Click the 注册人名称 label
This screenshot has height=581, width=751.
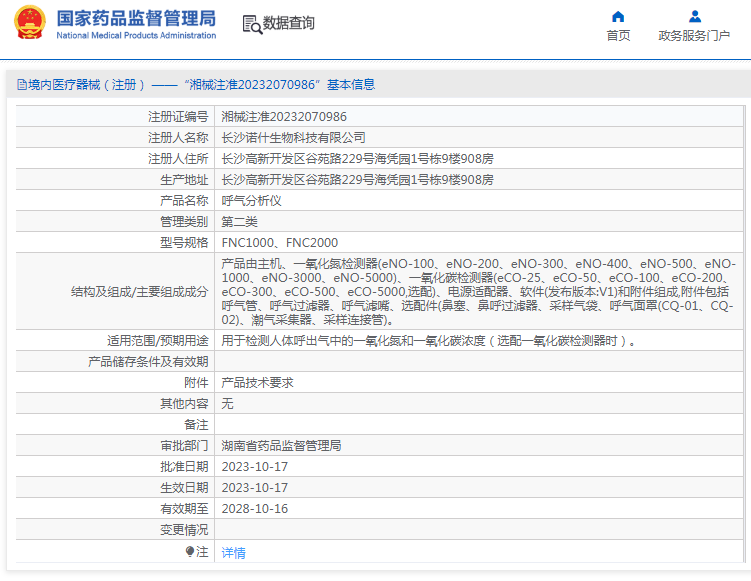point(178,137)
